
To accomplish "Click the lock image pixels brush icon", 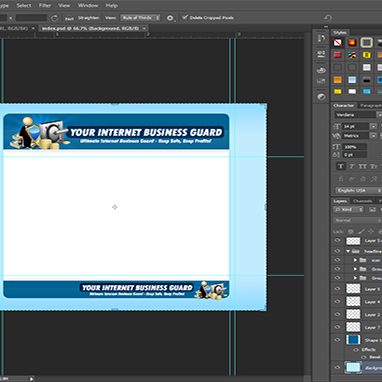I will (361, 231).
